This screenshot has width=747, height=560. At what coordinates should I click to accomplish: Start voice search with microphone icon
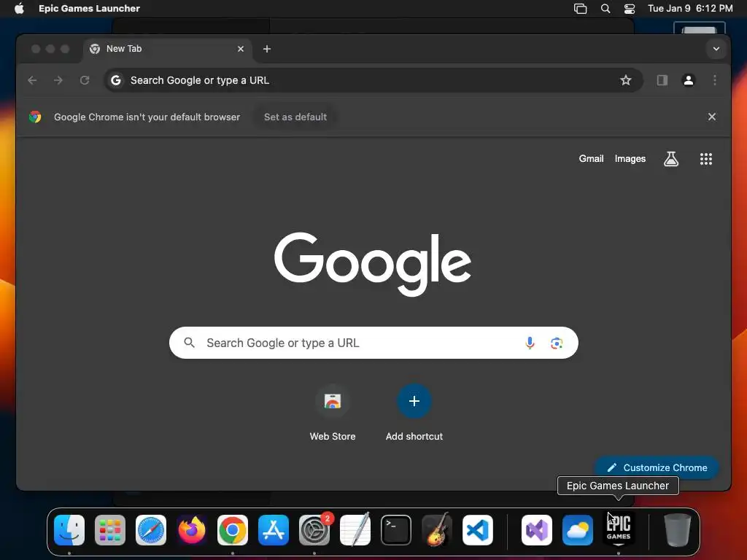click(530, 343)
